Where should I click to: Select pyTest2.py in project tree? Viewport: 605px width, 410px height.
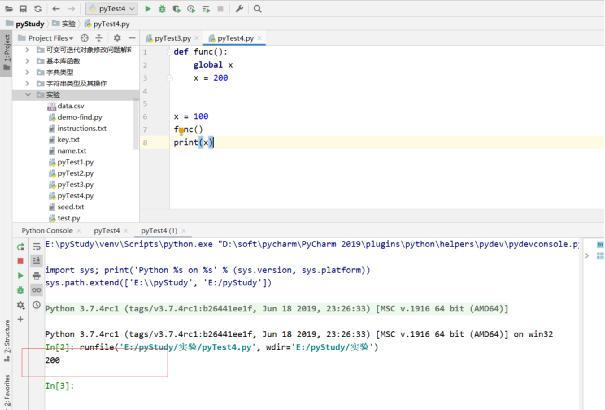pyautogui.click(x=75, y=173)
